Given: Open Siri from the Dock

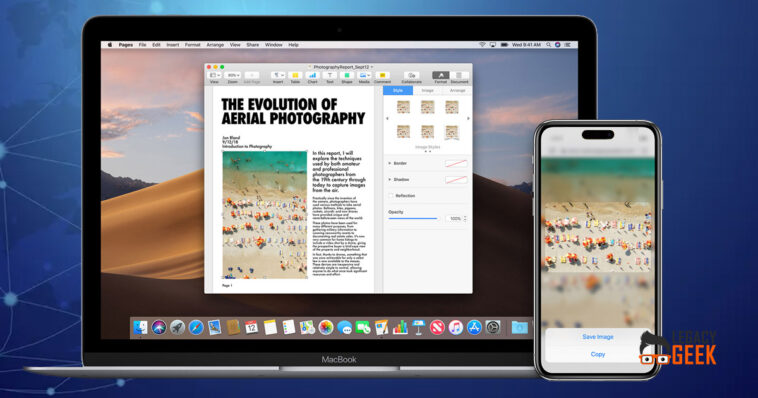Looking at the screenshot, I should click(159, 327).
